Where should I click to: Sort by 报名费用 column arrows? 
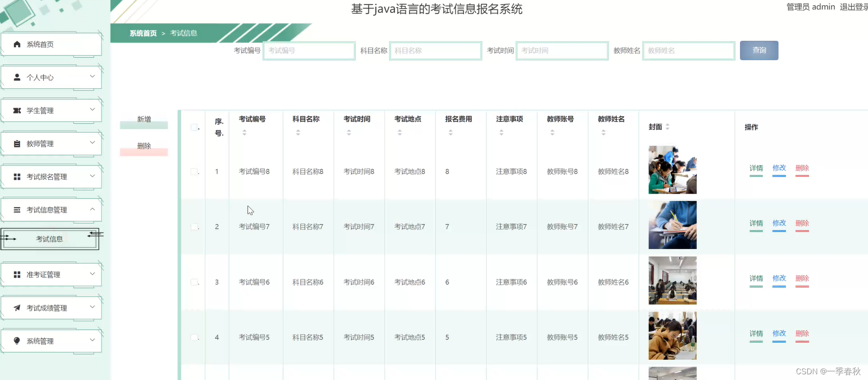coord(451,133)
